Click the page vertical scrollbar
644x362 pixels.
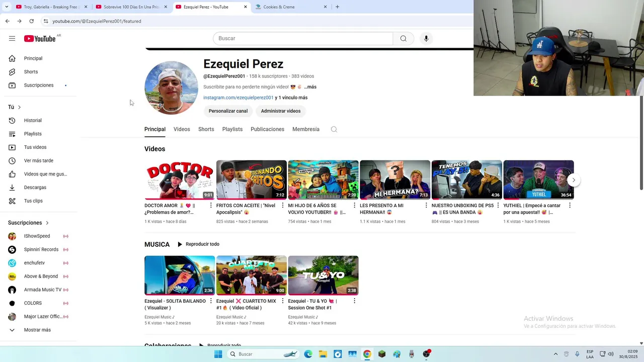point(641,143)
